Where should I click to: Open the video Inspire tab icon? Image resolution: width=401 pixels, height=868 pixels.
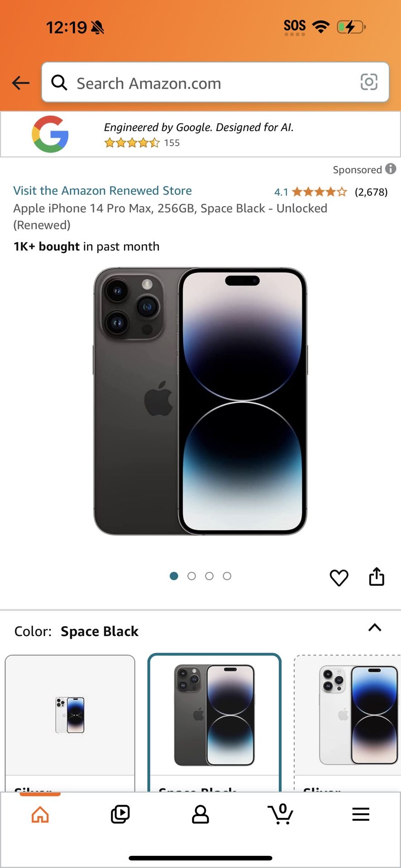tap(120, 814)
